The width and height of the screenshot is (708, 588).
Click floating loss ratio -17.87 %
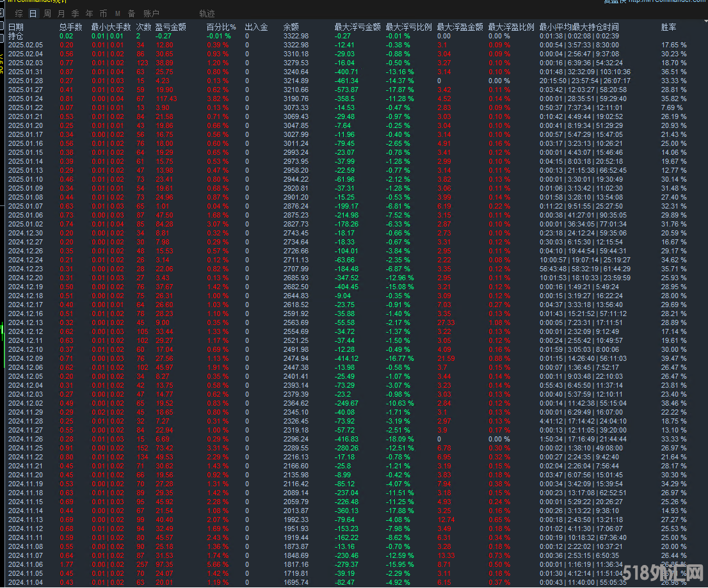(399, 90)
